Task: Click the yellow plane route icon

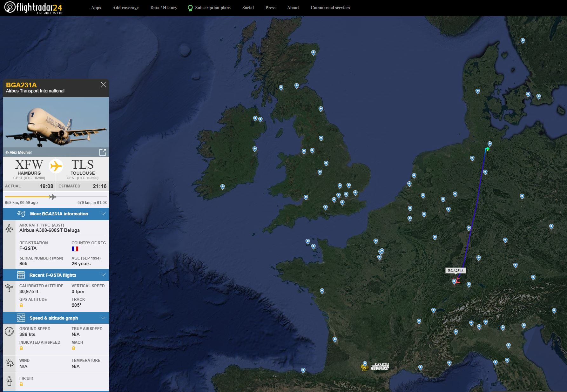Action: [56, 166]
